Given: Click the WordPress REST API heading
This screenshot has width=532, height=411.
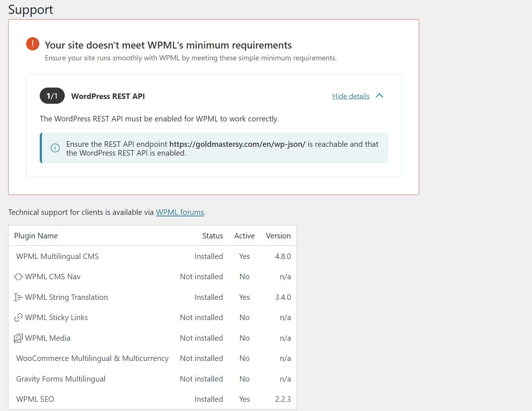Looking at the screenshot, I should (x=108, y=96).
